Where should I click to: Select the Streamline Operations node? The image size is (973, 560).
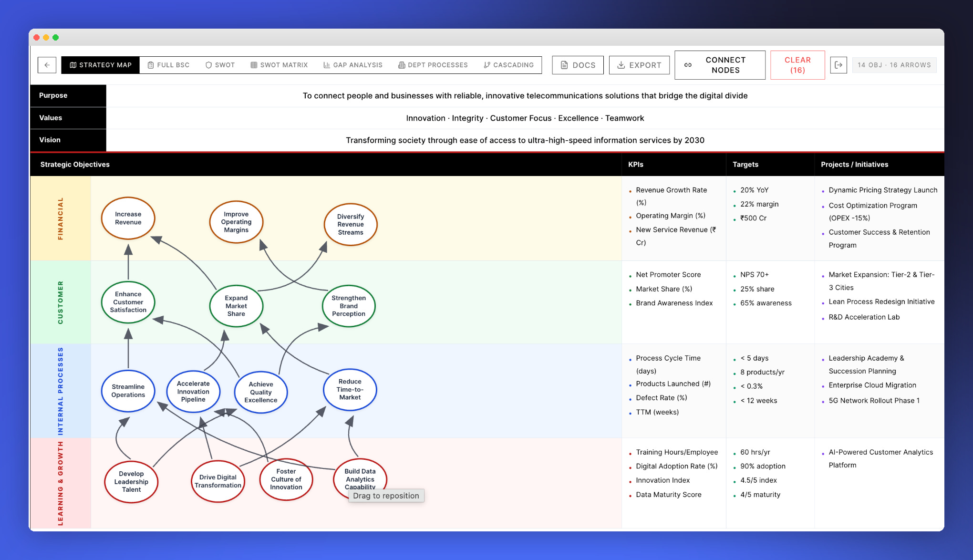128,391
